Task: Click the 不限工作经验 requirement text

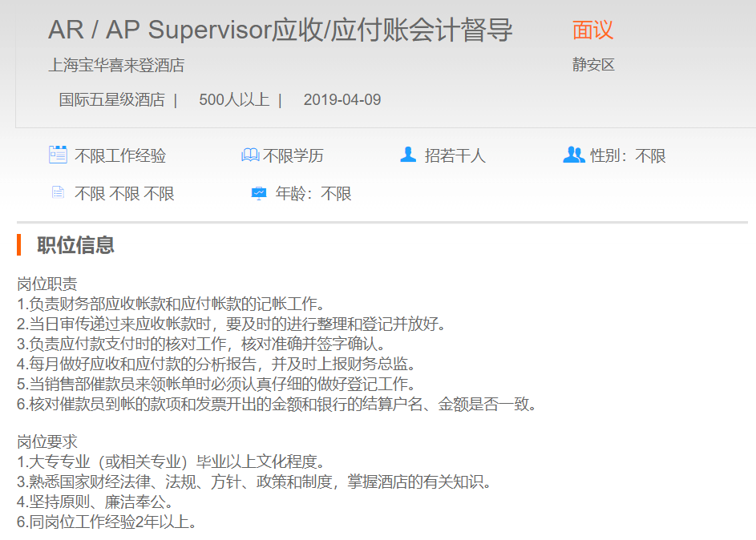Action: 120,155
